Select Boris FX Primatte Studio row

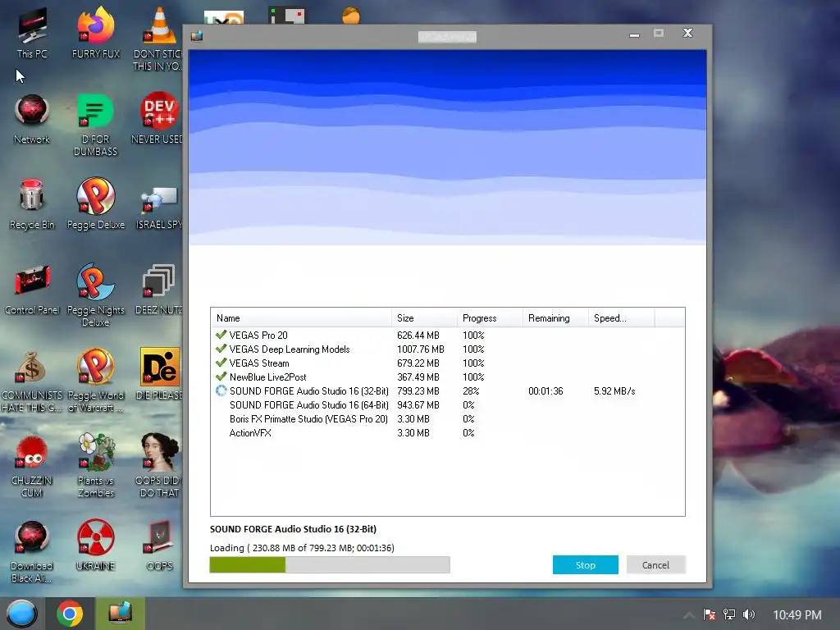[447, 419]
